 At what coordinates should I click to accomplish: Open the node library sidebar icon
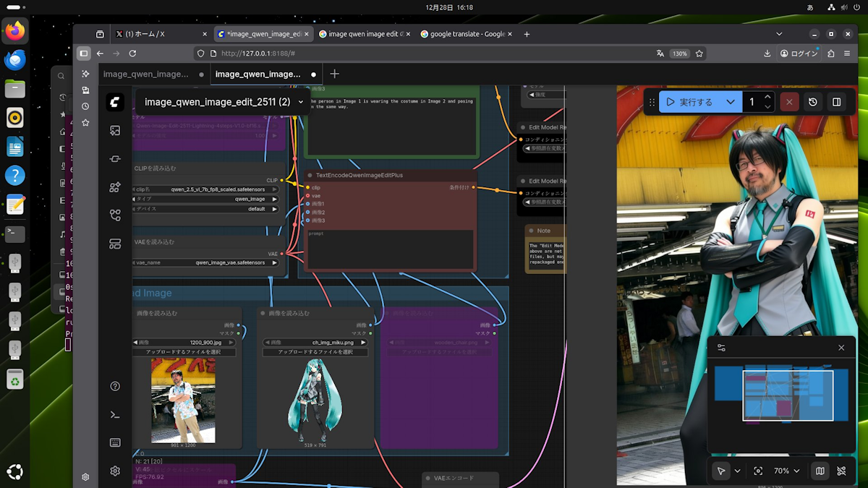tap(115, 159)
